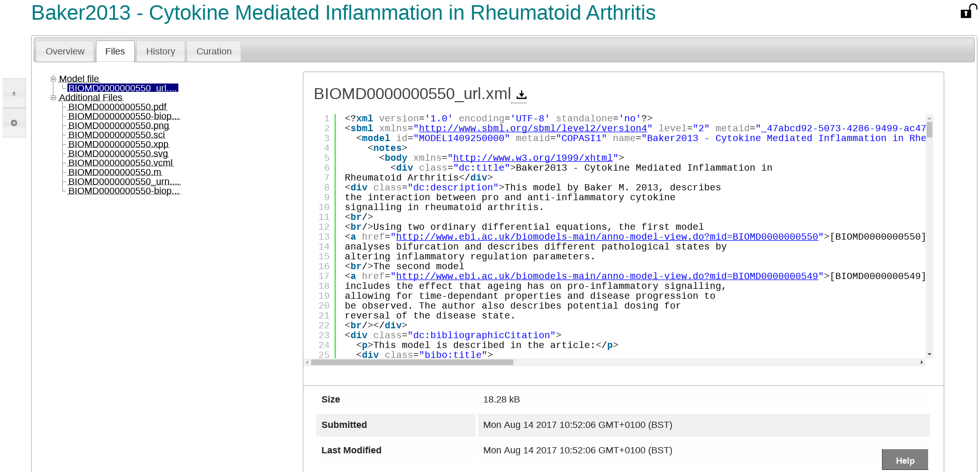This screenshot has height=472, width=980.
Task: Click the left sidebar arrow circle icon
Action: pyautogui.click(x=14, y=123)
